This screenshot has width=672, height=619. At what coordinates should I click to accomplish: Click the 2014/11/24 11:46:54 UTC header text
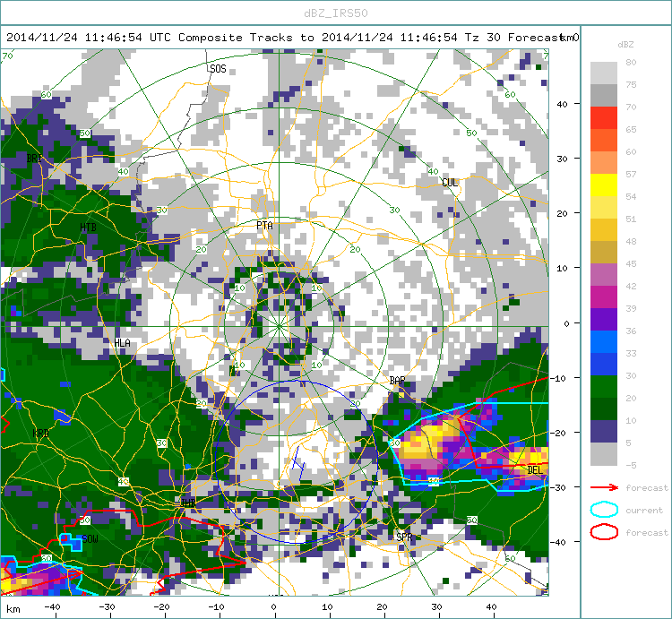(x=89, y=38)
